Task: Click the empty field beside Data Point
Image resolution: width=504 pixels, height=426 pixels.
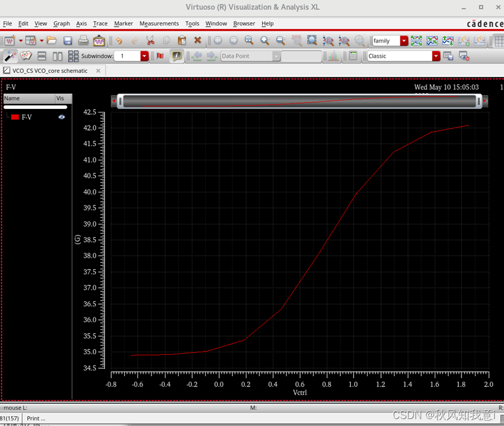Action: coord(301,56)
